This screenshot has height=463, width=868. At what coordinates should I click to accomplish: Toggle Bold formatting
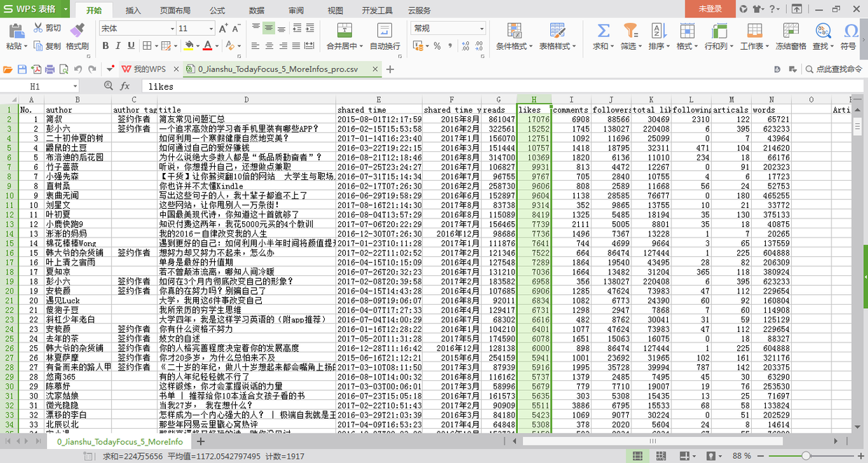(106, 46)
